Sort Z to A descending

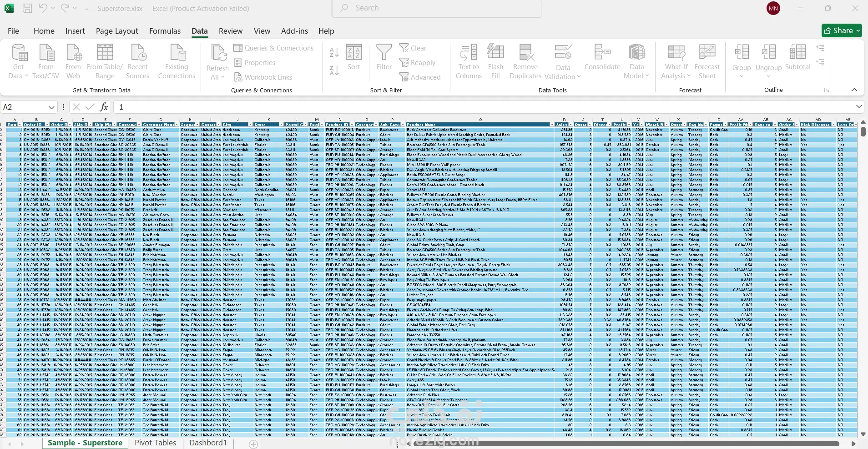(334, 71)
